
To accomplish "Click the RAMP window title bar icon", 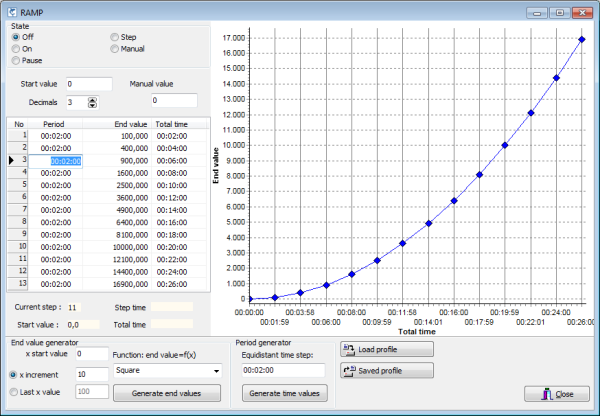I will 10,10.
